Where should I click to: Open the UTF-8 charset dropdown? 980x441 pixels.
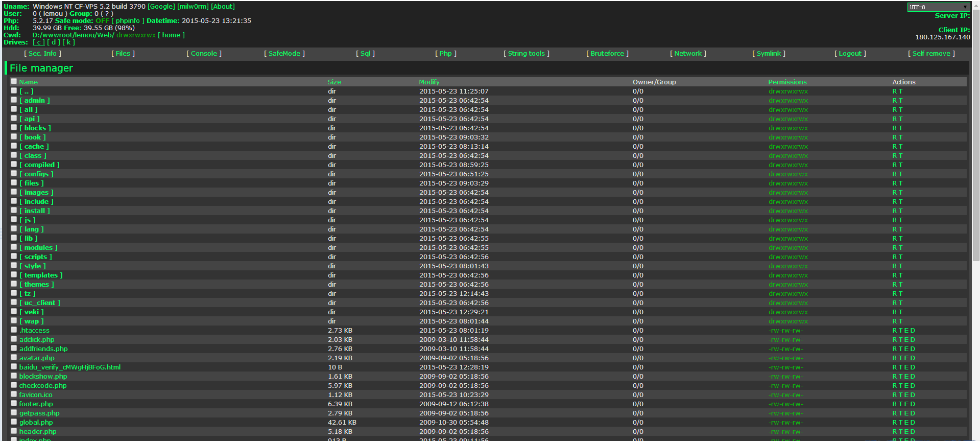(x=938, y=7)
